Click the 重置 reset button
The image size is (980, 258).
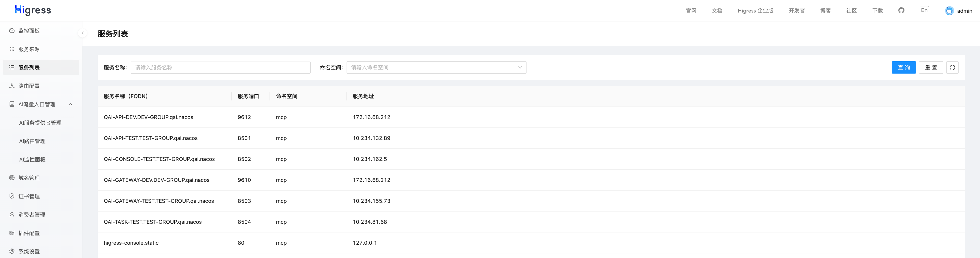[931, 67]
